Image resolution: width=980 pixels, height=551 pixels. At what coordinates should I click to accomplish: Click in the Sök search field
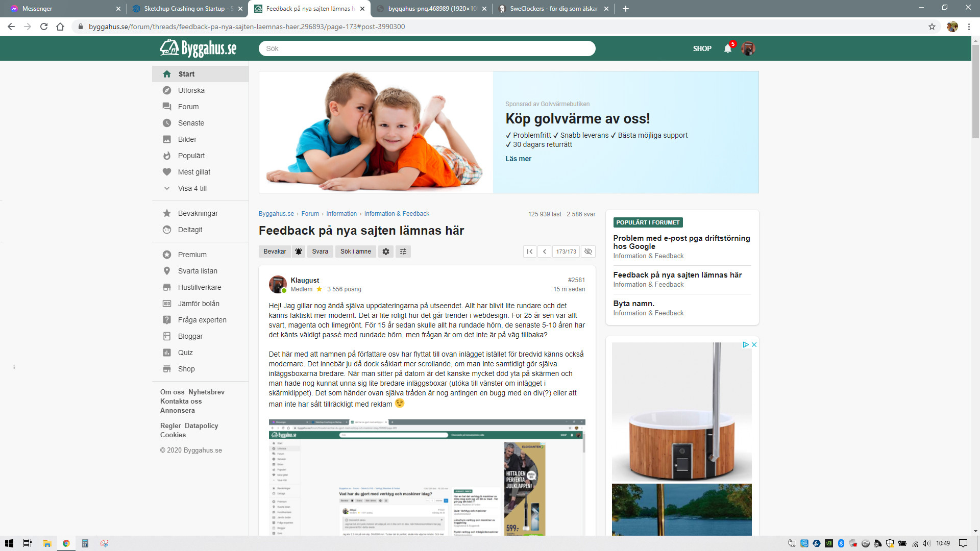(x=427, y=48)
